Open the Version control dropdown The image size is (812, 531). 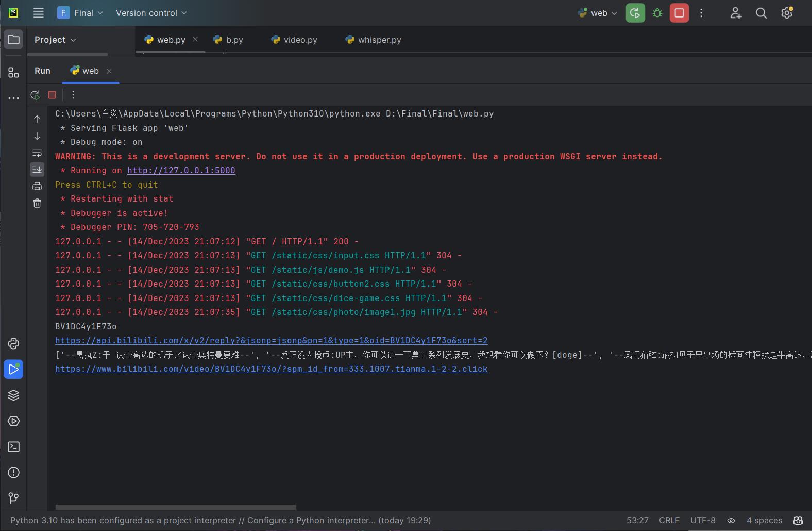point(151,13)
